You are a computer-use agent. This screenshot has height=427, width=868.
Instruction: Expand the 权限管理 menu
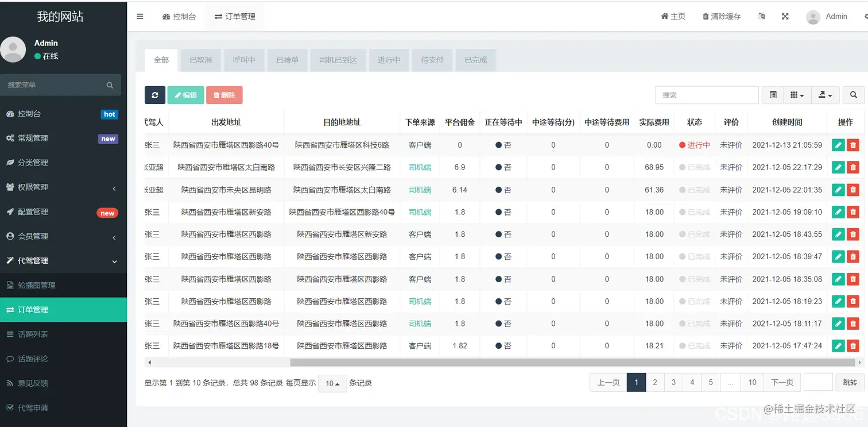(63, 187)
